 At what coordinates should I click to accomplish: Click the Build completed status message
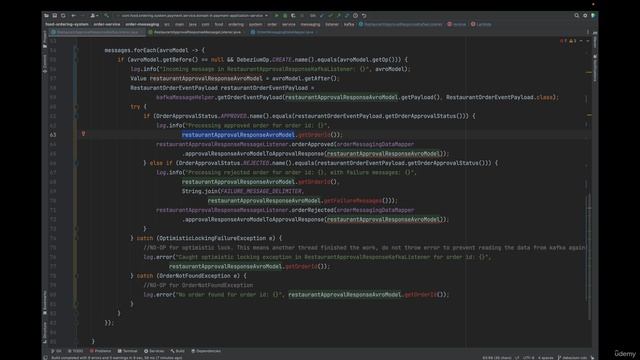click(117, 358)
